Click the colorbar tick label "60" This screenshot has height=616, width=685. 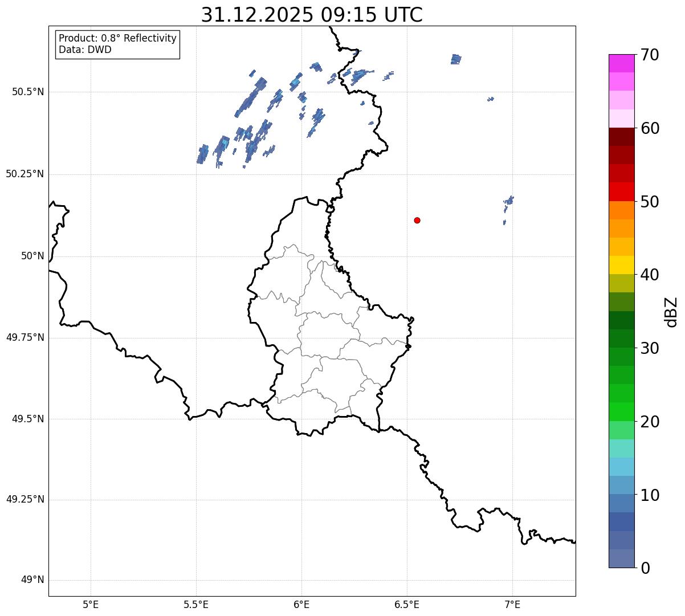coord(649,128)
